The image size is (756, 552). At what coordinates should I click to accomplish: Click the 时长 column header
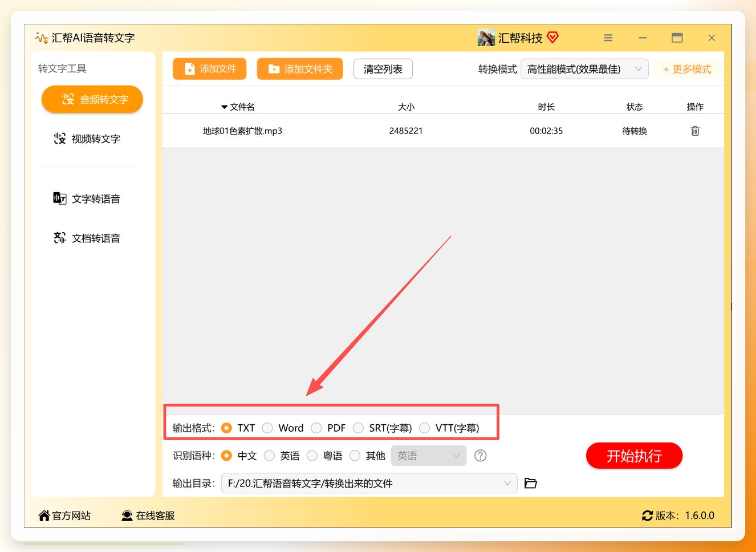pyautogui.click(x=546, y=107)
